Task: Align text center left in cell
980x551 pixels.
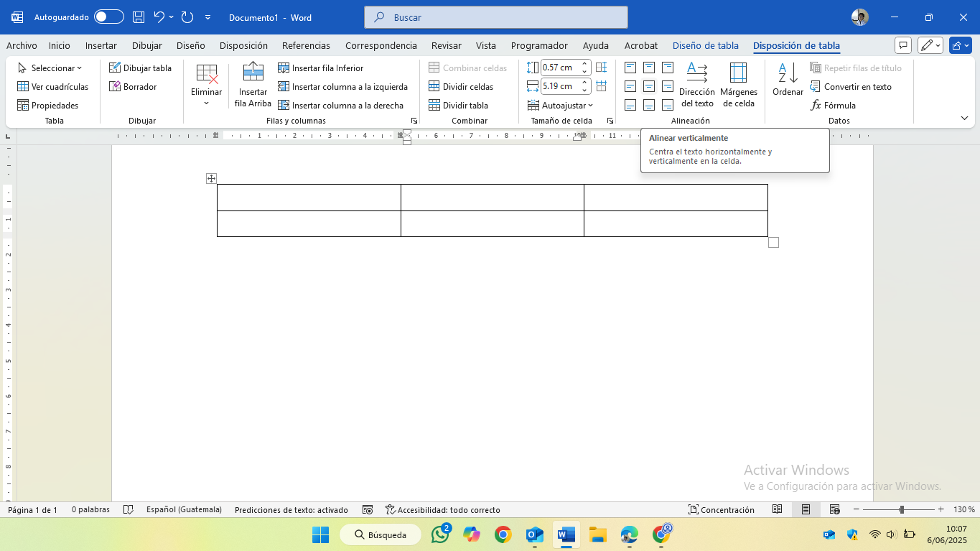Action: 630,86
